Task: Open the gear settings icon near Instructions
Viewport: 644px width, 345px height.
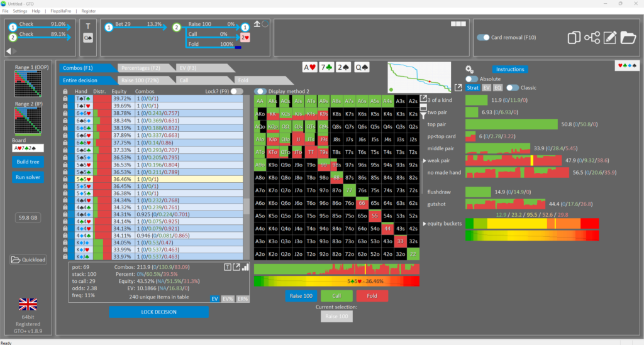Action: [x=469, y=69]
